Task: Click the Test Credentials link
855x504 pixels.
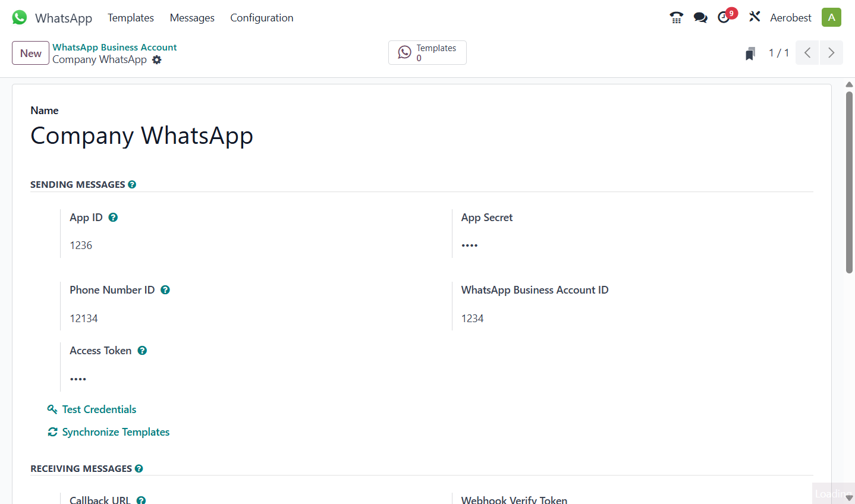Action: (99, 409)
